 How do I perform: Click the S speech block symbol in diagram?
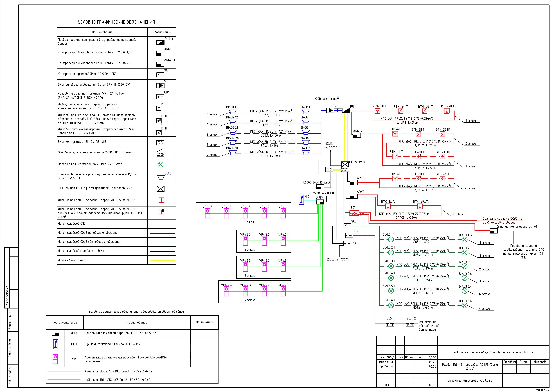[x=330, y=110]
